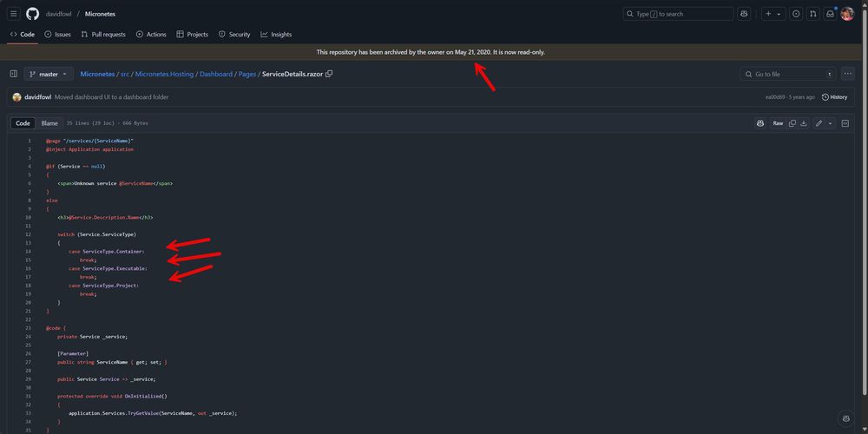
Task: Open the floating Copilot button at bottom right
Action: point(845,418)
